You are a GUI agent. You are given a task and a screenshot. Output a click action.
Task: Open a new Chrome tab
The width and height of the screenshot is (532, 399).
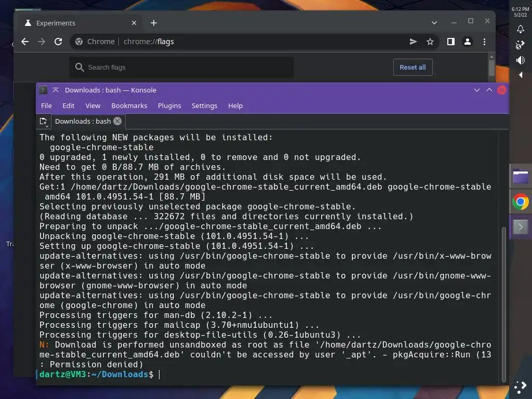click(x=154, y=23)
